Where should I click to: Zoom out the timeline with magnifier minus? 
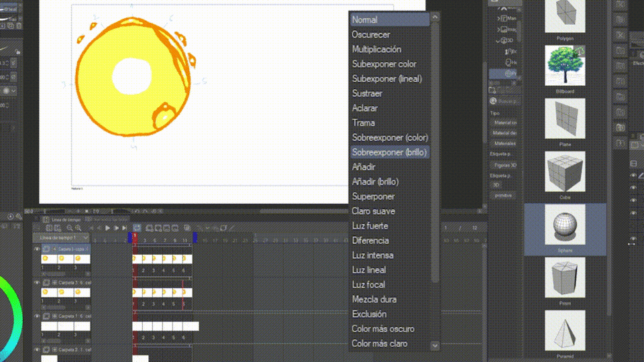click(x=69, y=228)
